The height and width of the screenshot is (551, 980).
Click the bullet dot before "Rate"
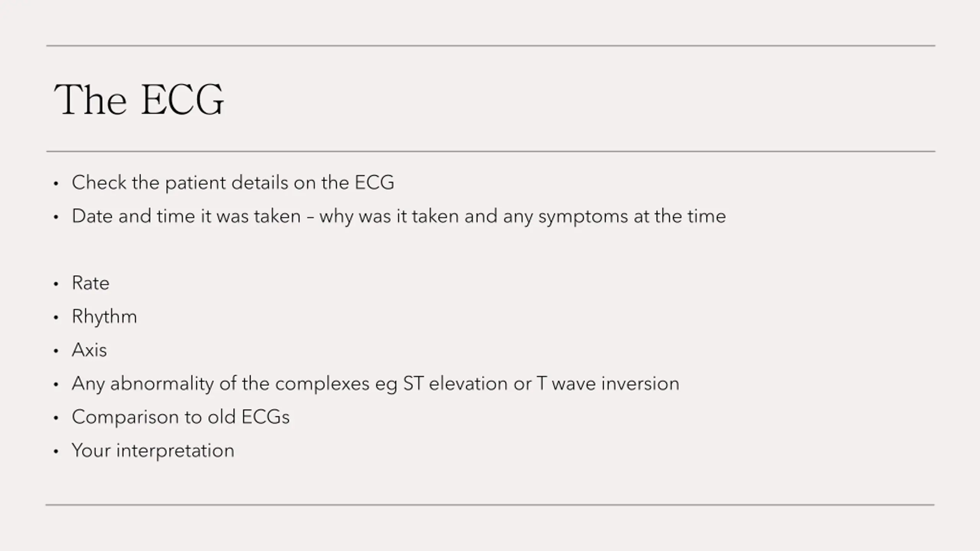tap(56, 284)
